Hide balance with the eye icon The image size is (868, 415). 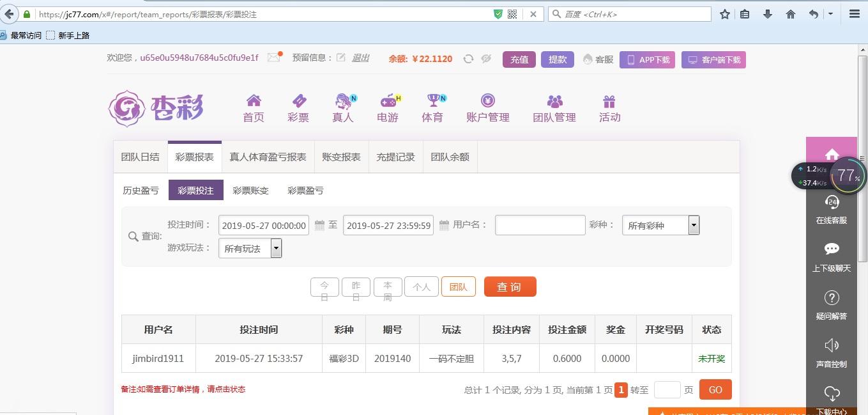pos(486,59)
